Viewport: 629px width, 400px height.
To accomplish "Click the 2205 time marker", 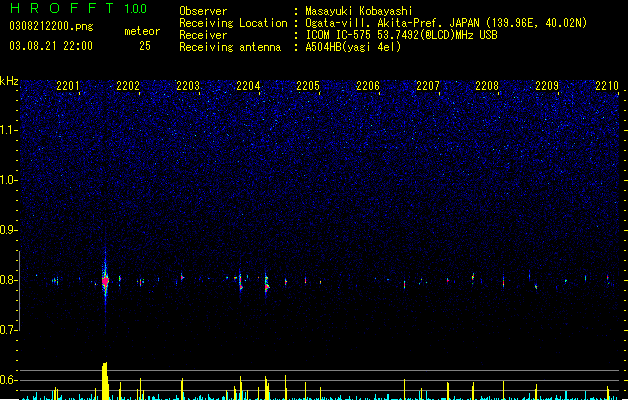I will click(308, 86).
